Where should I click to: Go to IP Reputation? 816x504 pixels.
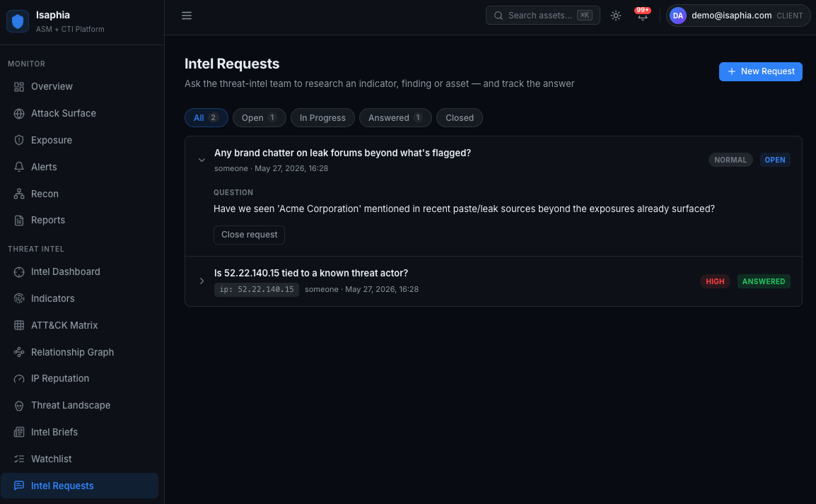point(80,379)
